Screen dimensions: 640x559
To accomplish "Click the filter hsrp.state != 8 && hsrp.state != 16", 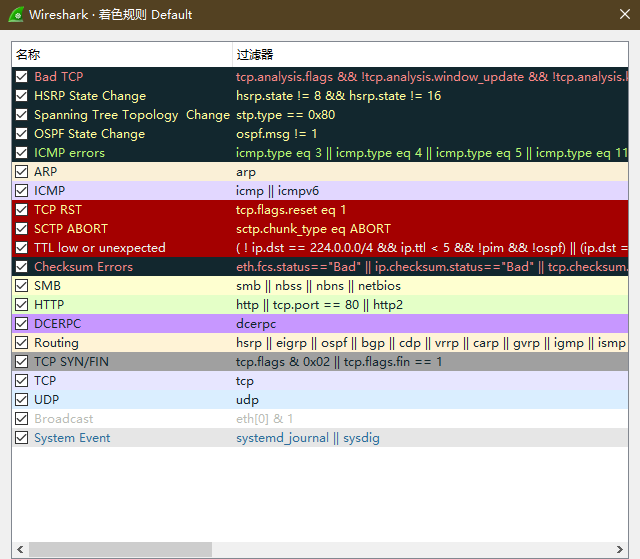I will (x=338, y=96).
